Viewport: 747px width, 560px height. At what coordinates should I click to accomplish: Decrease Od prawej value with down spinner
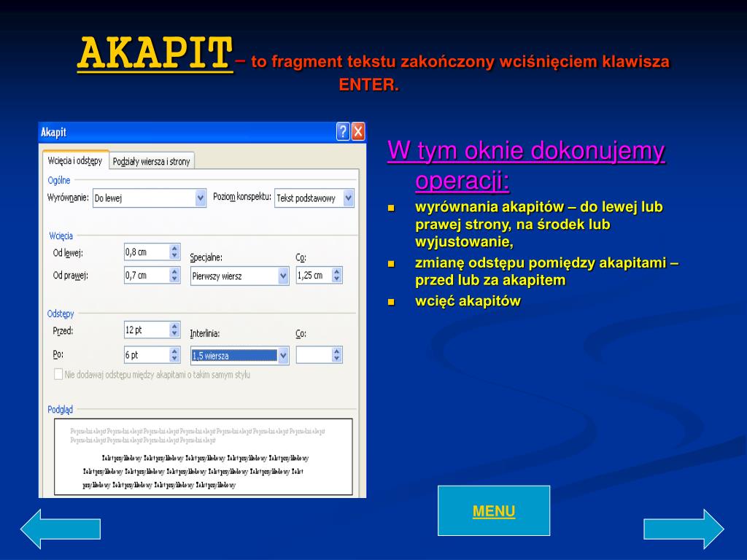(x=175, y=279)
